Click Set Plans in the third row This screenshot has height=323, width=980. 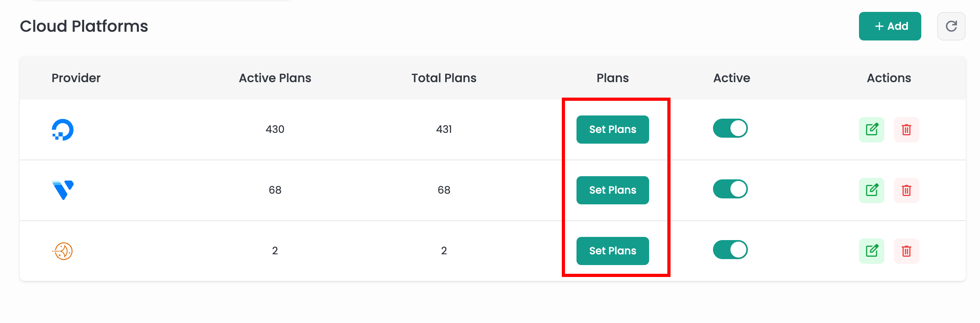(x=612, y=251)
